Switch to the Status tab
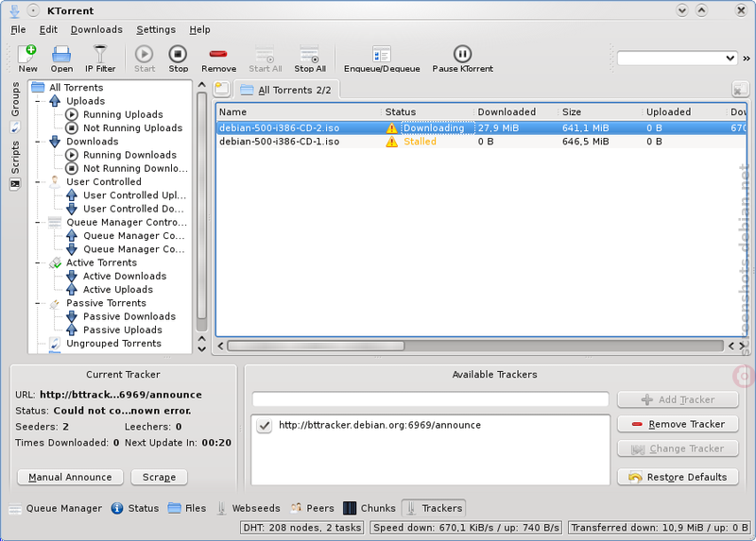The height and width of the screenshot is (541, 756). point(134,508)
